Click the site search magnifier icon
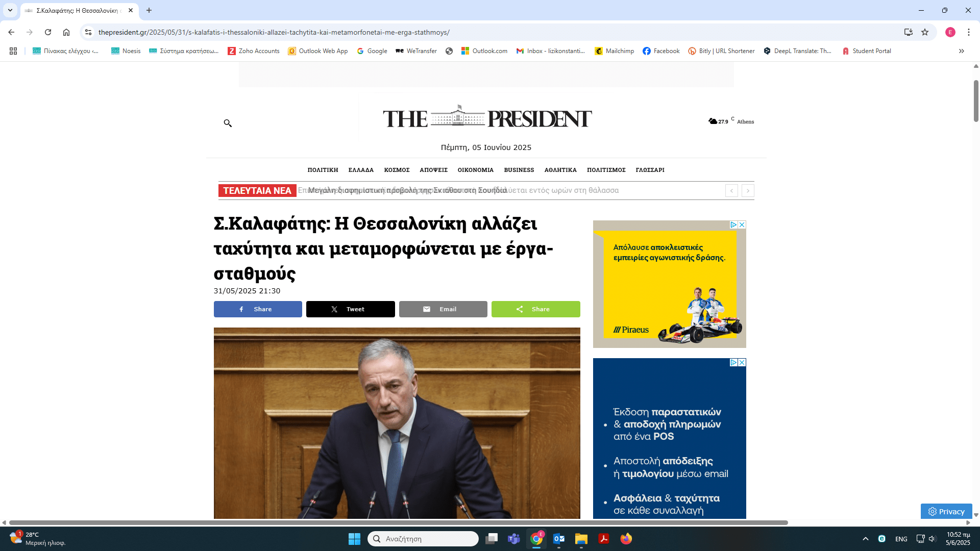Image resolution: width=980 pixels, height=551 pixels. pyautogui.click(x=228, y=123)
